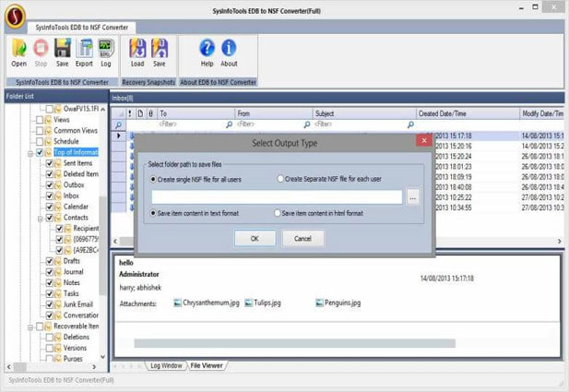
Task: Click the folder path input field
Action: [277, 197]
